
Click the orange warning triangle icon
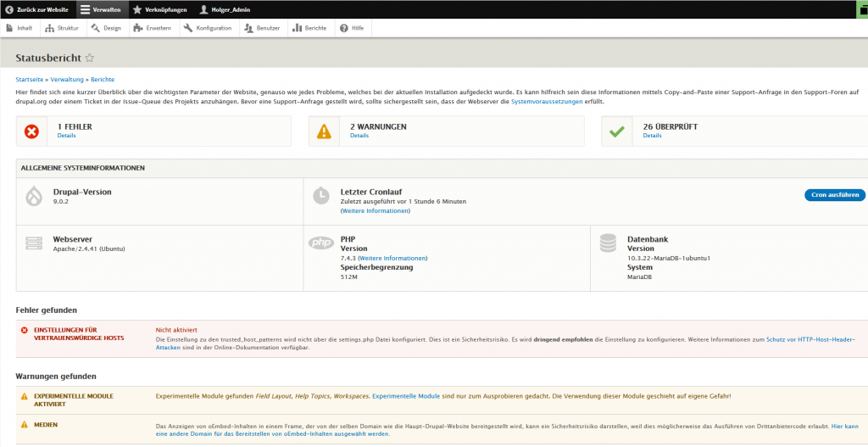pyautogui.click(x=323, y=131)
